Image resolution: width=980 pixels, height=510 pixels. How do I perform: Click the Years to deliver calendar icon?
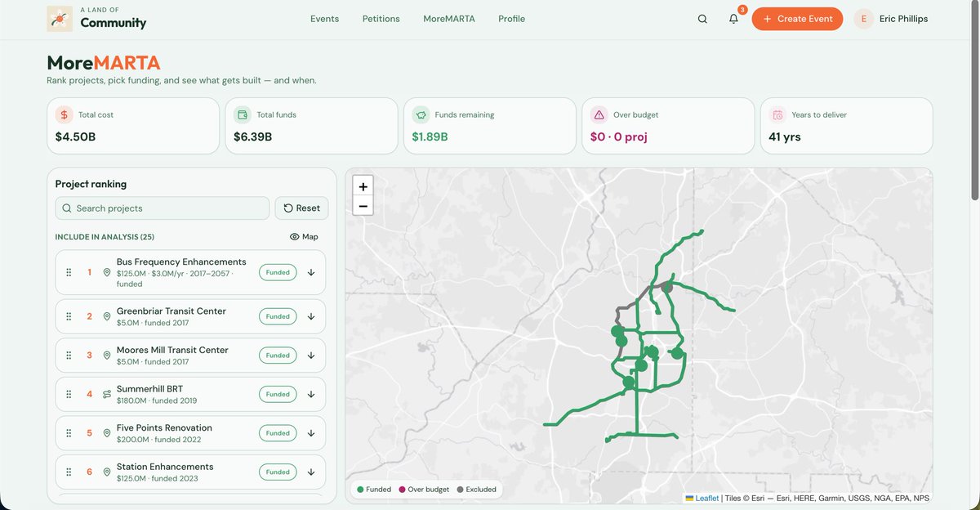coord(777,114)
